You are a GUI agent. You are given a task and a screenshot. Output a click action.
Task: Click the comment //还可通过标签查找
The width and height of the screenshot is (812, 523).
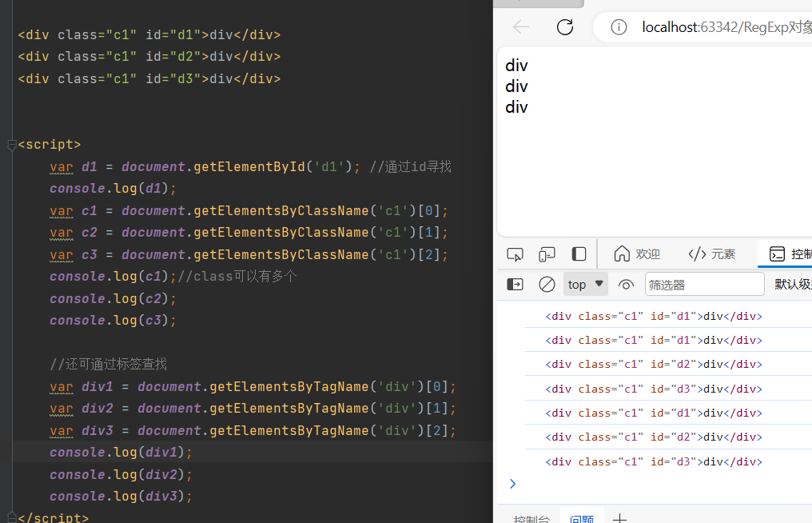[108, 365]
